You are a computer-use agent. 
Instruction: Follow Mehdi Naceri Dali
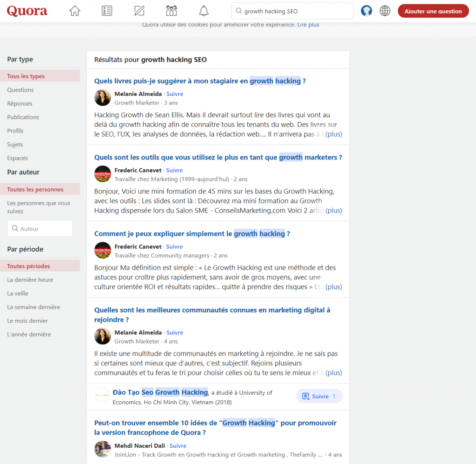pos(178,445)
